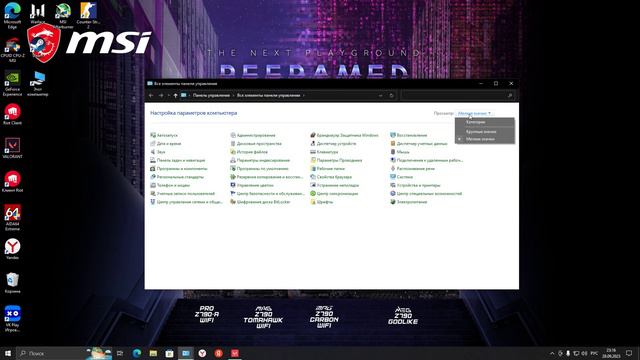Screen dimensions: 640x360
Task: Refresh the Control Panel view
Action: 391,96
